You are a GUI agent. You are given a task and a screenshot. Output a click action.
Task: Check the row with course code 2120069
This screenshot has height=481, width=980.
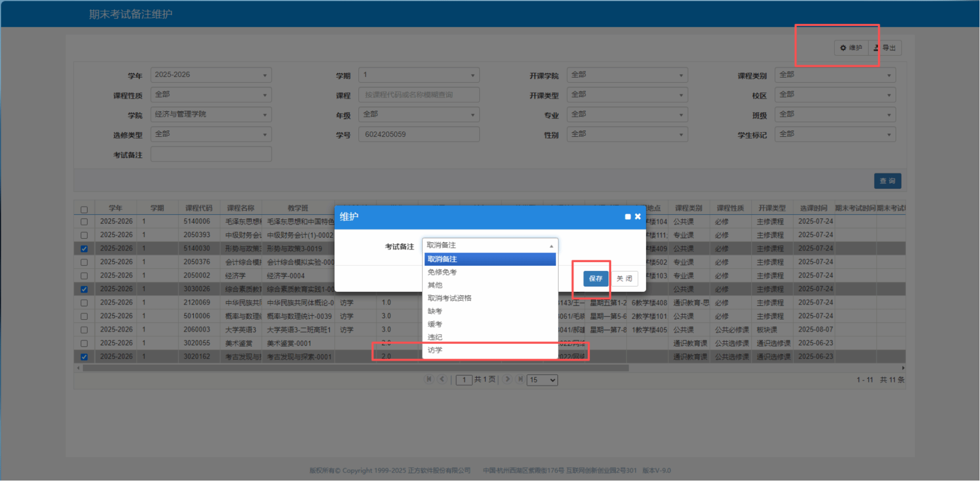pos(84,303)
